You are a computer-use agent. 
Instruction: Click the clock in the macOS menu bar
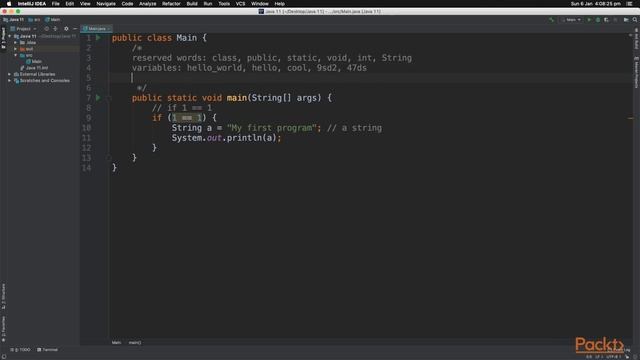[596, 4]
